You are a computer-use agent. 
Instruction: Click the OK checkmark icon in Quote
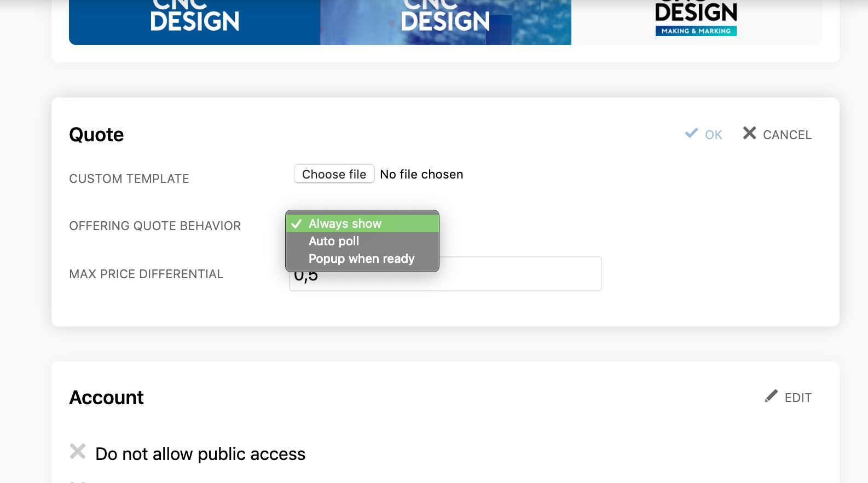tap(691, 133)
